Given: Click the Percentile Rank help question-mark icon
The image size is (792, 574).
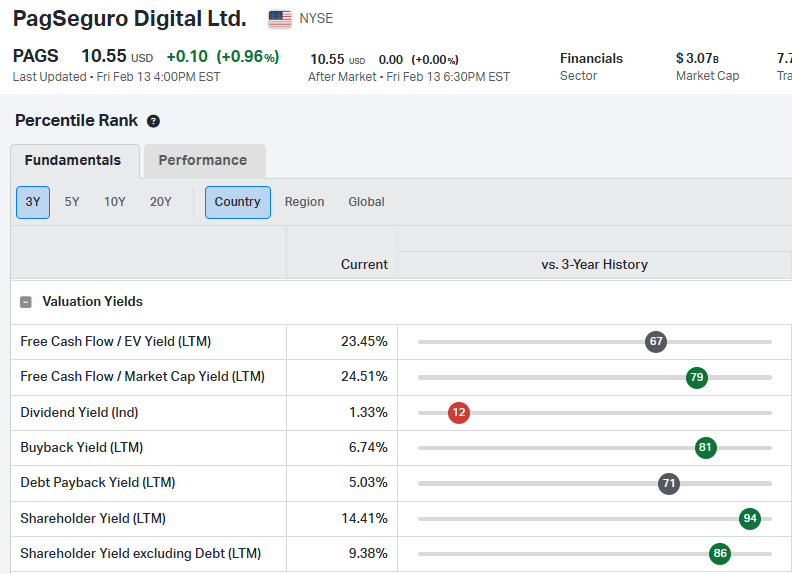Looking at the screenshot, I should 153,121.
